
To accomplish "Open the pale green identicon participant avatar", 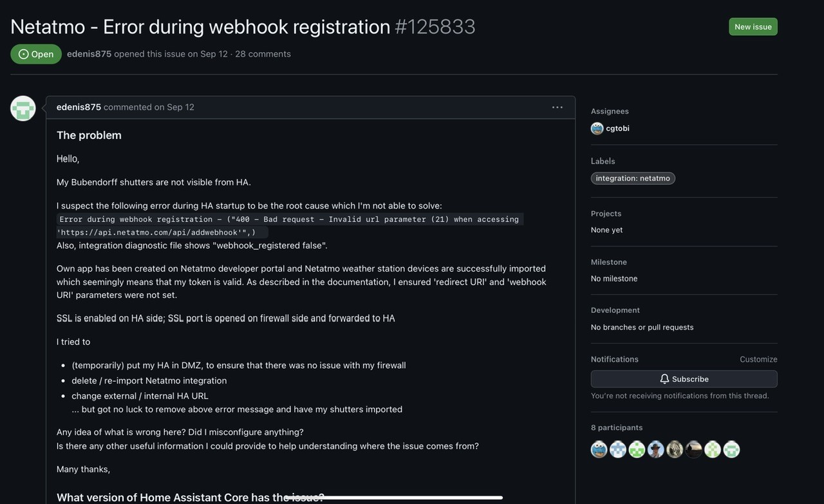I will pyautogui.click(x=713, y=449).
